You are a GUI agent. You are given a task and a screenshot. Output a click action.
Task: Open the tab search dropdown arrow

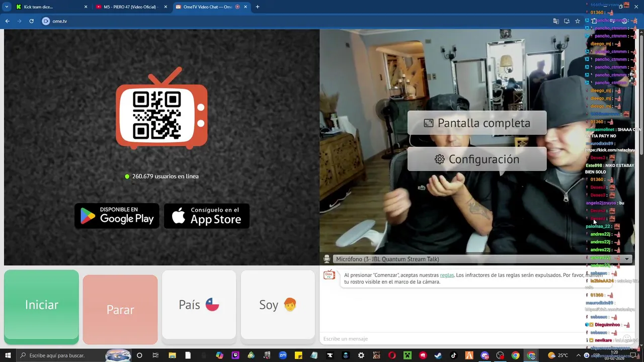point(7,7)
